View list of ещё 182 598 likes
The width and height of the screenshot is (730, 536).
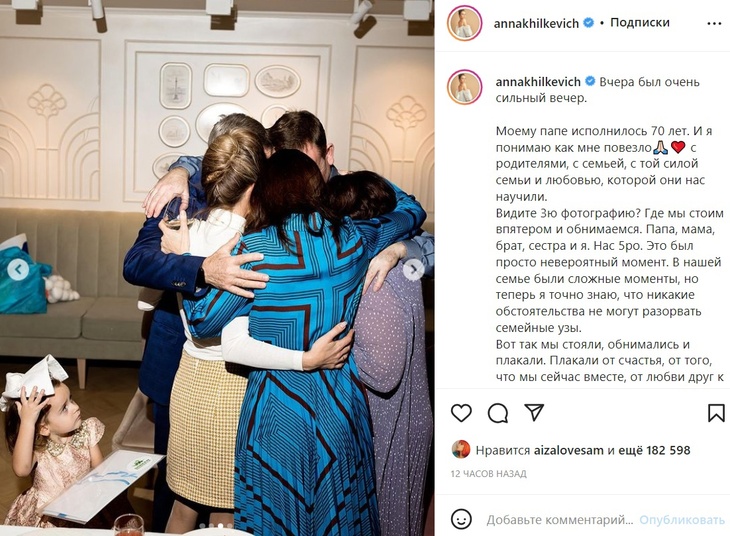(654, 450)
